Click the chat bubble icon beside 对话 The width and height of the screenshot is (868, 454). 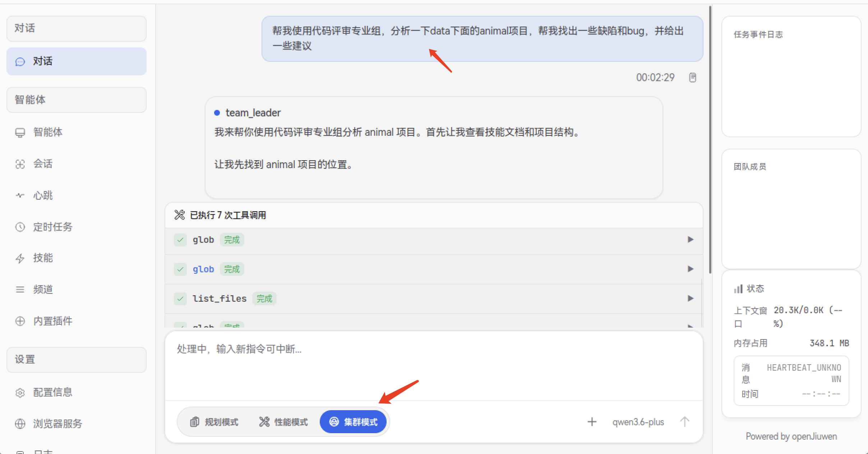click(20, 62)
